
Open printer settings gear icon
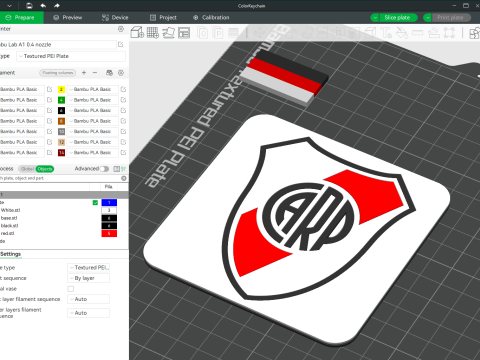point(121,29)
